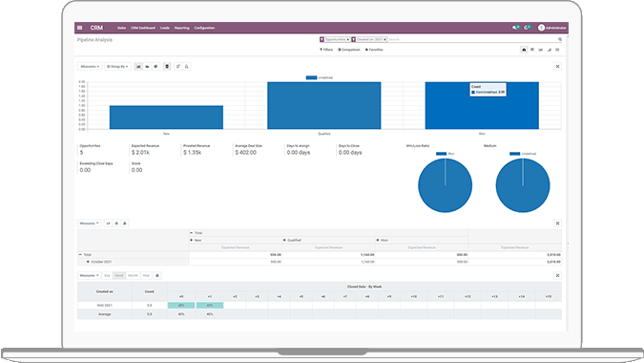Viewport: 644px width, 363px height.
Task: Open pivot Measures dropdown
Action: (x=89, y=224)
